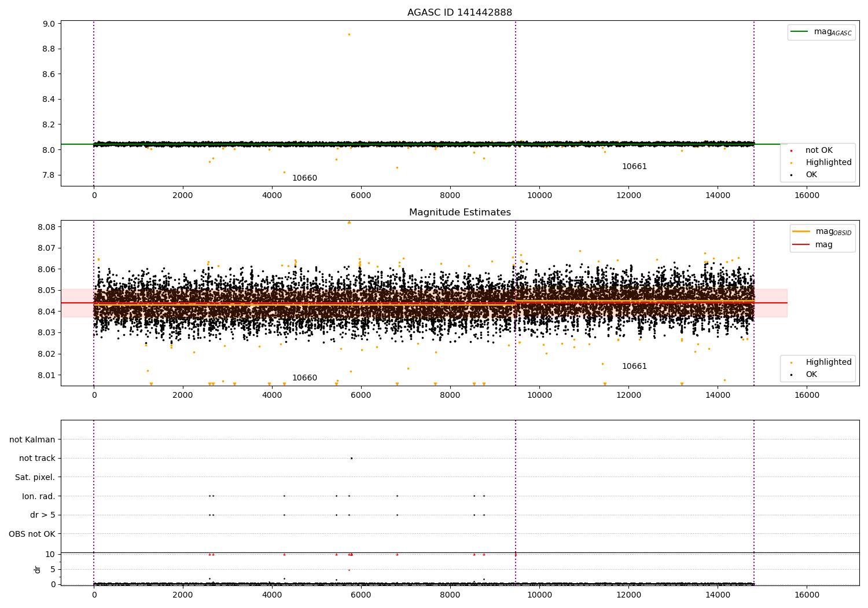Click the 'OBS not OK' row label
This screenshot has width=868, height=608.
point(32,534)
